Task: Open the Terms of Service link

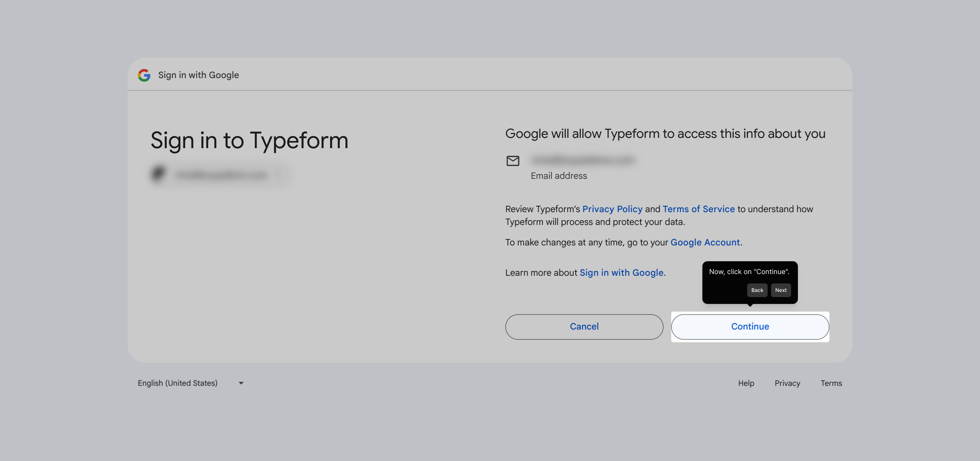Action: pos(699,209)
